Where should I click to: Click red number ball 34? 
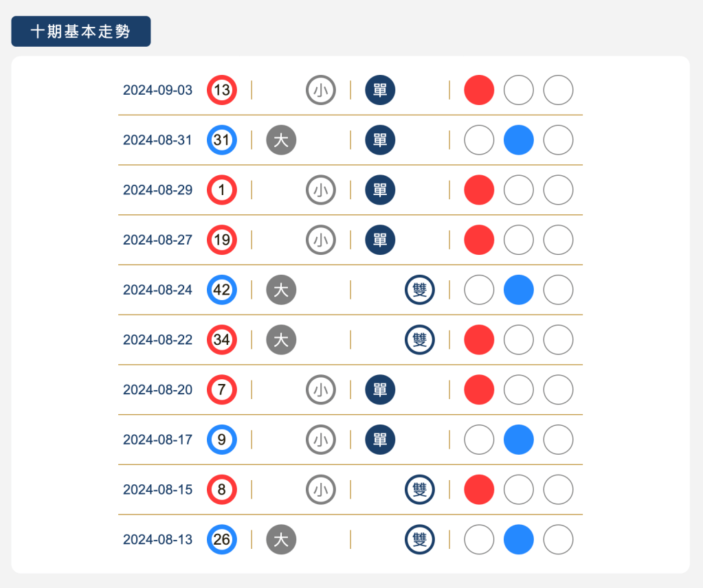point(222,340)
